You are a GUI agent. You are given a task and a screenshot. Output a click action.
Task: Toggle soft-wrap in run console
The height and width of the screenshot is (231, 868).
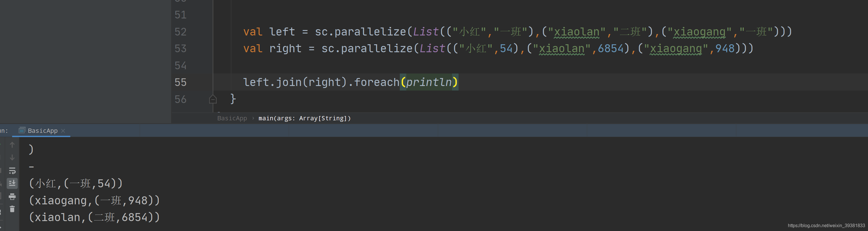click(x=12, y=171)
